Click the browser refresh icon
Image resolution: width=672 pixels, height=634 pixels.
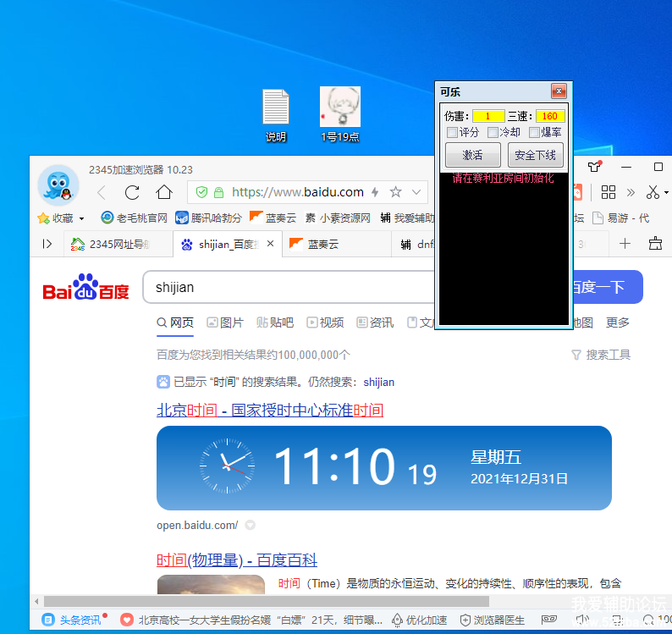point(132,192)
